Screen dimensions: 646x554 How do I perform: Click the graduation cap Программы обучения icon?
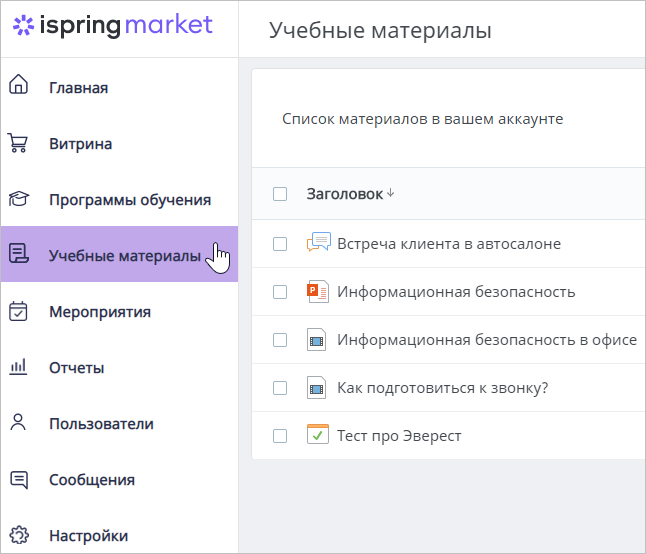19,199
